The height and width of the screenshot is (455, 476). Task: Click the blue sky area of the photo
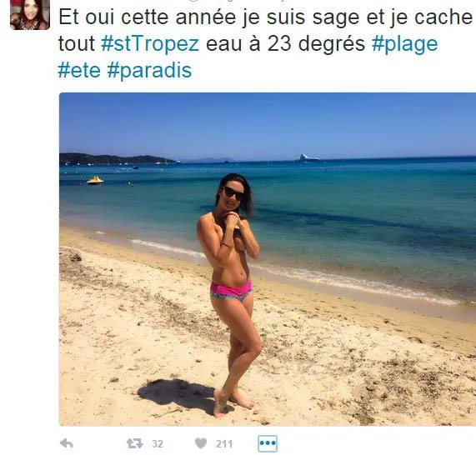pyautogui.click(x=268, y=124)
